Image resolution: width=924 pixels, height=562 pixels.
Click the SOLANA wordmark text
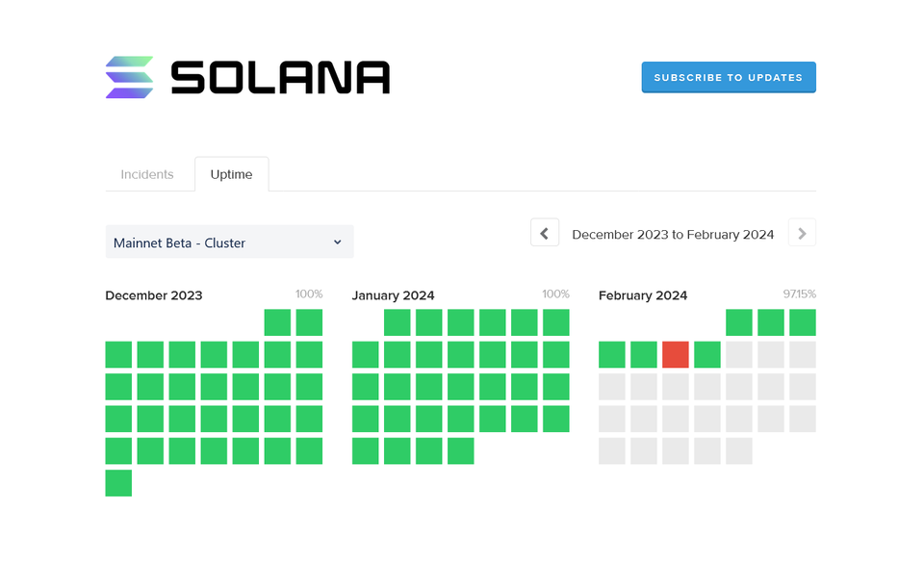coord(280,77)
